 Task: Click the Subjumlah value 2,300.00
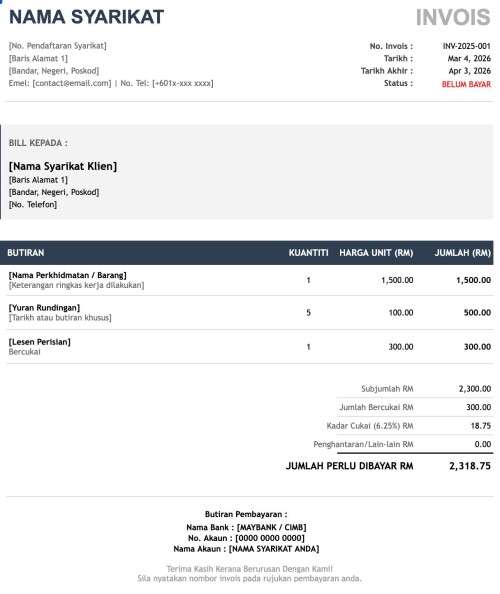tap(475, 389)
